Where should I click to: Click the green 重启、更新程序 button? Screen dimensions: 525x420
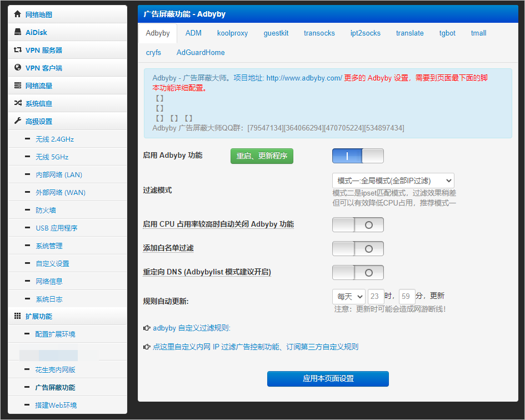click(262, 156)
